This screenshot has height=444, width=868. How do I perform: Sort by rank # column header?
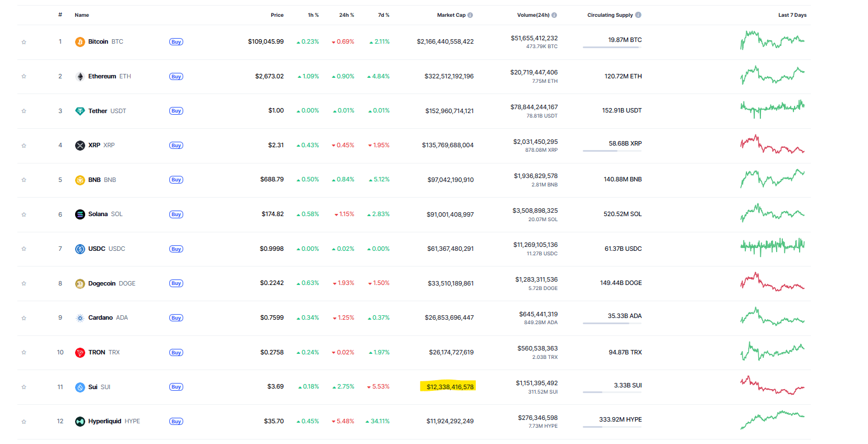click(60, 15)
